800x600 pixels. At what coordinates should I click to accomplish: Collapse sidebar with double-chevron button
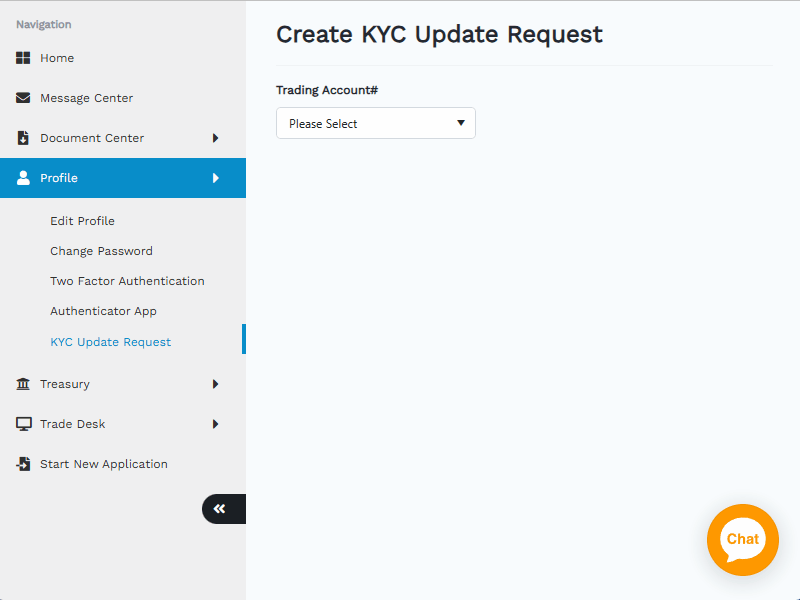click(x=221, y=509)
